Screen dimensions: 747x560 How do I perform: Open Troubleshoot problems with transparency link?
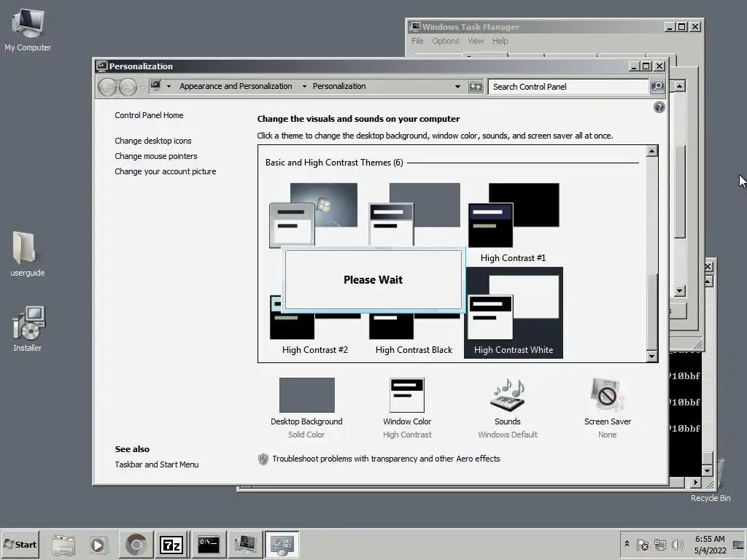point(387,459)
